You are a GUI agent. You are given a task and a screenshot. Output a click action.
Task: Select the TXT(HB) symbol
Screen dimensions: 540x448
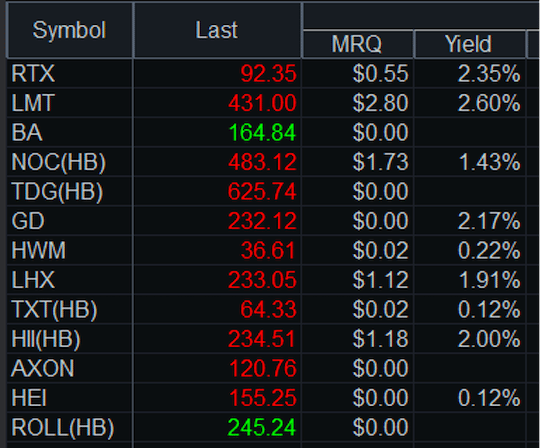(x=54, y=309)
